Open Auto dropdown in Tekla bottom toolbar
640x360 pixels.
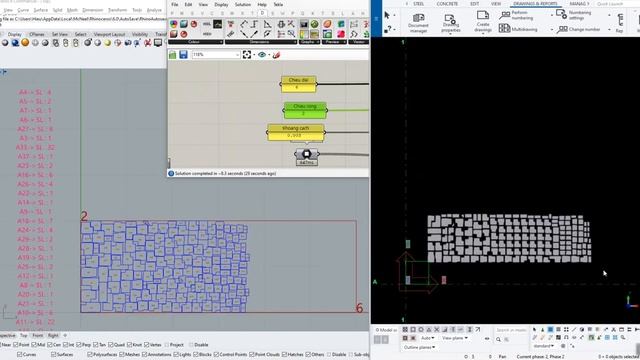tap(428, 338)
